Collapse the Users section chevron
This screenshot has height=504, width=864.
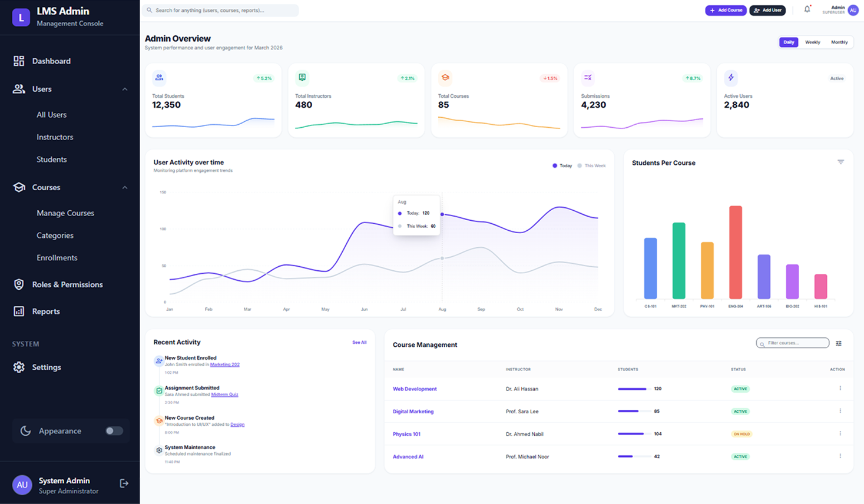point(125,89)
